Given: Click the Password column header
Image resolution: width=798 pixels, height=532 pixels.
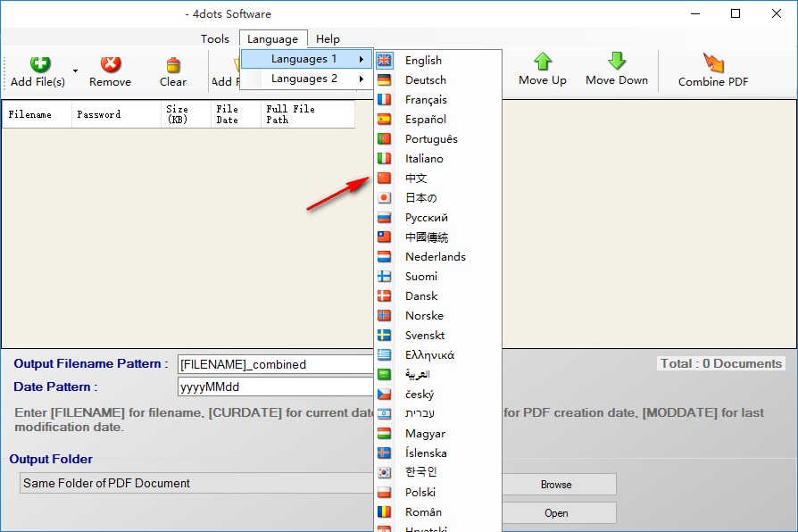Looking at the screenshot, I should (x=116, y=114).
